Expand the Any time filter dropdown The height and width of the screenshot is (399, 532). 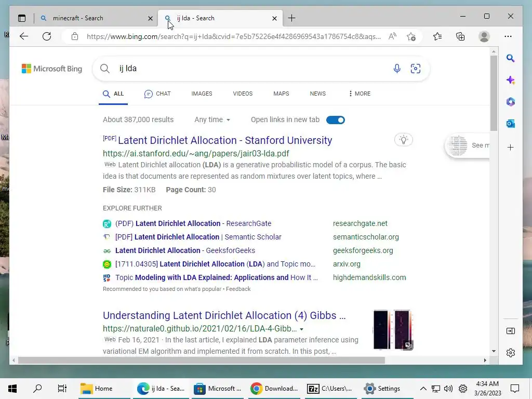212,119
